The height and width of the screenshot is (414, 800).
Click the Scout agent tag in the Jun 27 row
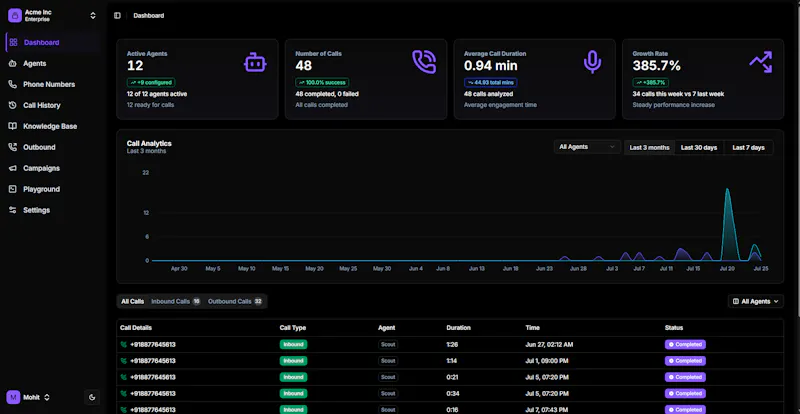tap(388, 345)
